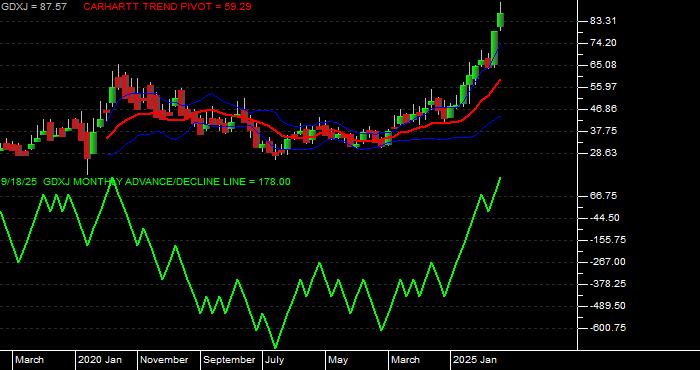The image size is (700, 370).
Task: Click the September time axis label
Action: click(229, 360)
